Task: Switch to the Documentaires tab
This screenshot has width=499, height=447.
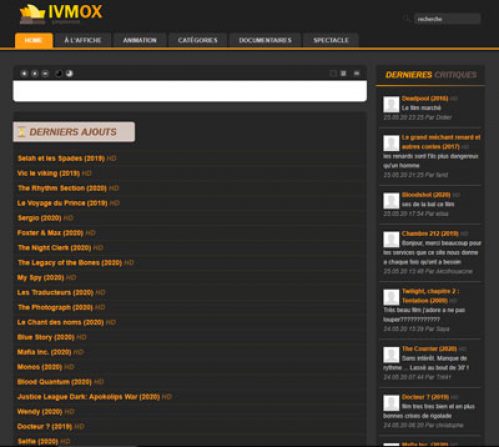Action: 265,41
